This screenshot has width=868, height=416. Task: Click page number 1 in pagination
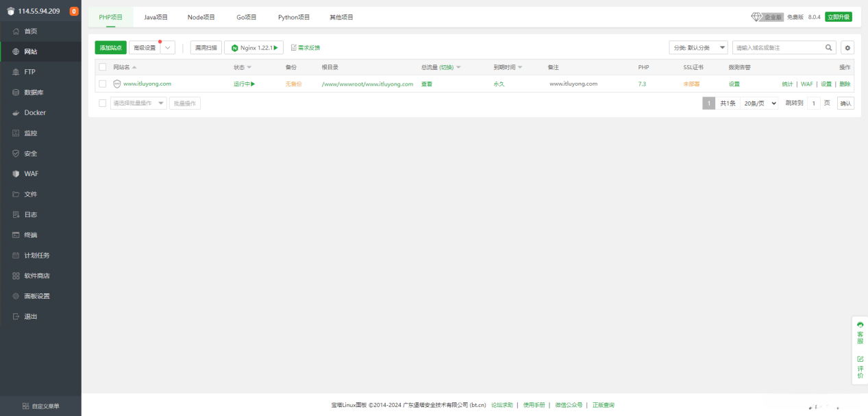click(709, 103)
